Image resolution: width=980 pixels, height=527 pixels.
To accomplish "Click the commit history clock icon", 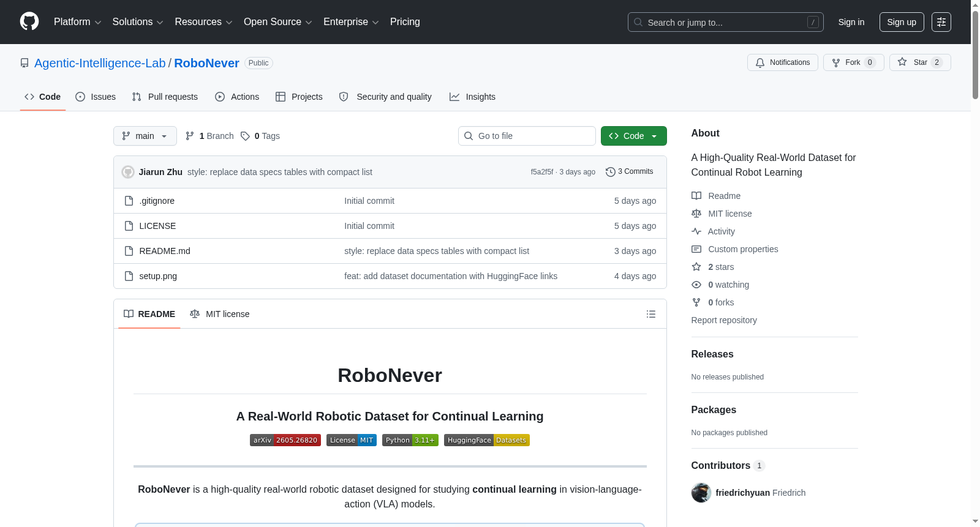I will 611,172.
